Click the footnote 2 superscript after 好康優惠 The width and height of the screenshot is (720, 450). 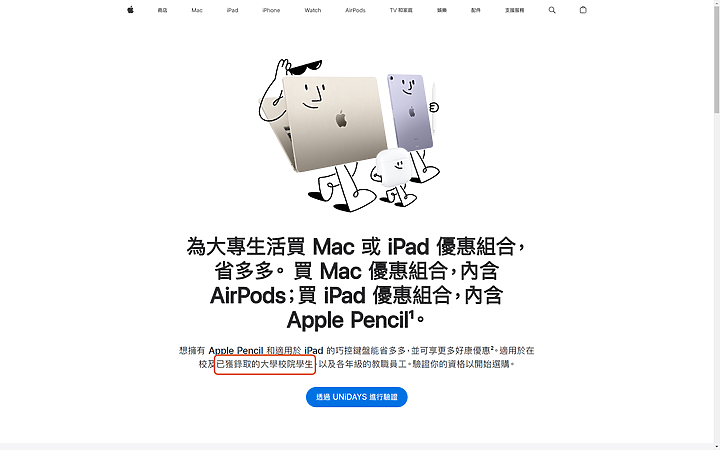(x=492, y=348)
